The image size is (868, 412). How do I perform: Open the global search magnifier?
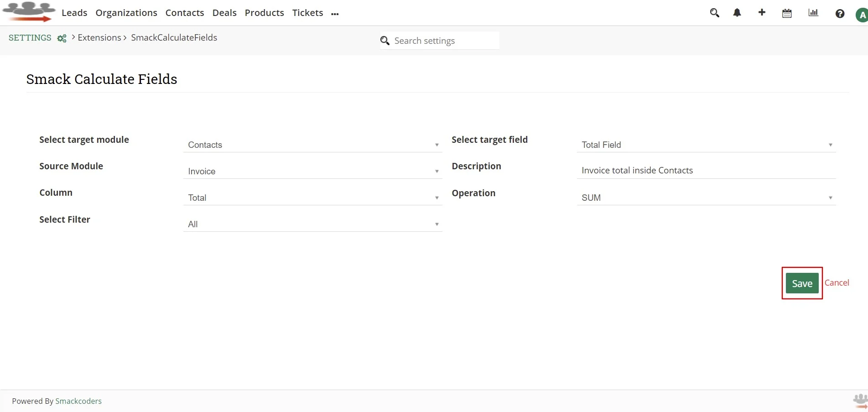click(714, 13)
